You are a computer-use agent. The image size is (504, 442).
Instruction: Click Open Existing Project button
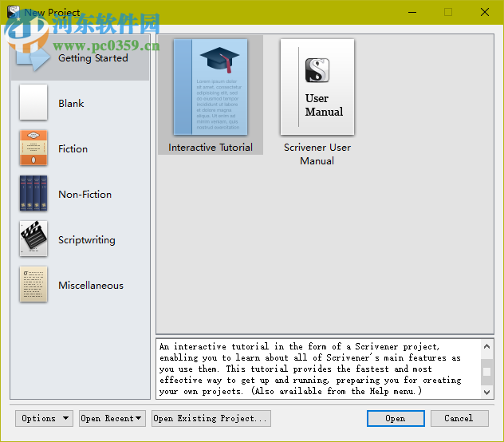211,418
